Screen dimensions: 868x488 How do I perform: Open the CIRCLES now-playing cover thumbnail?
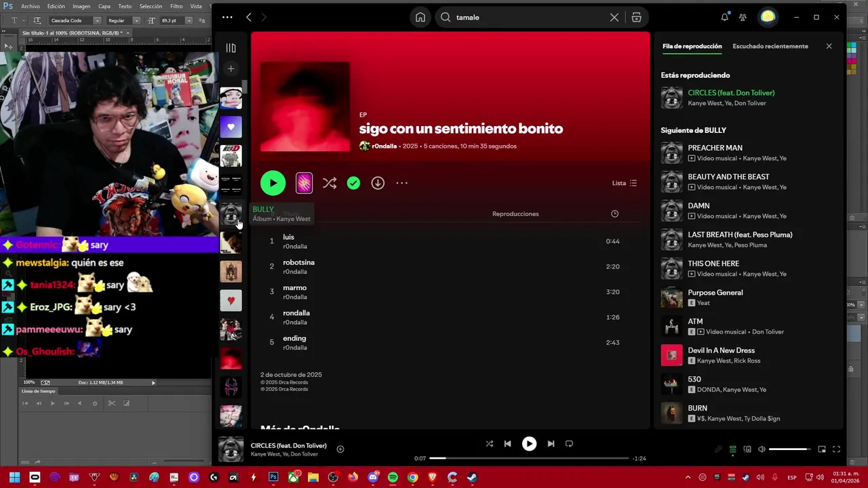click(231, 449)
